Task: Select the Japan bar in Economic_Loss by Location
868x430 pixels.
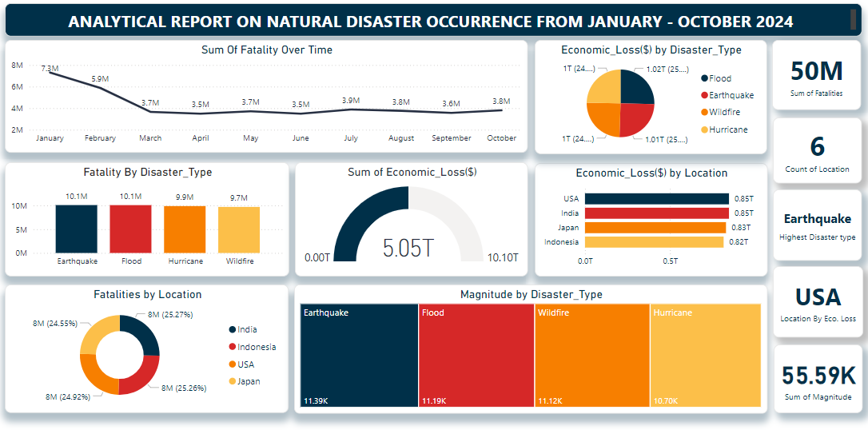Action: 655,228
